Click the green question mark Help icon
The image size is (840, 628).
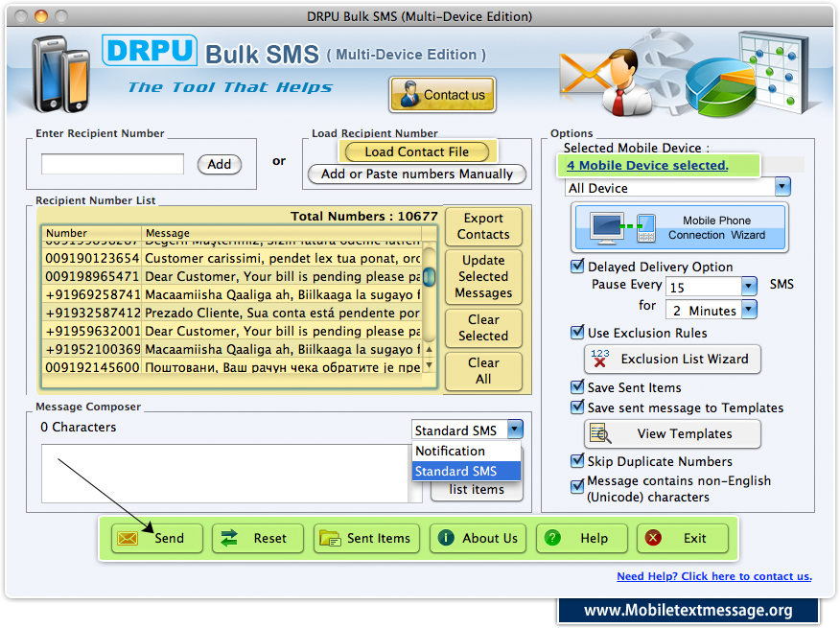click(552, 538)
